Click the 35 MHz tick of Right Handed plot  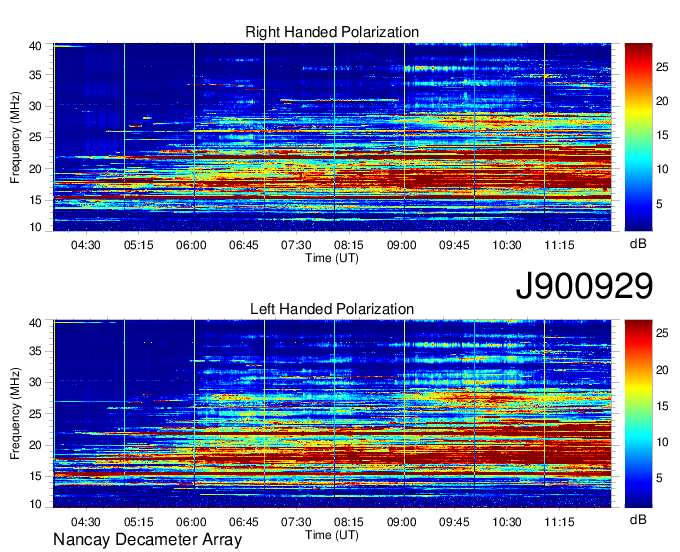point(35,75)
